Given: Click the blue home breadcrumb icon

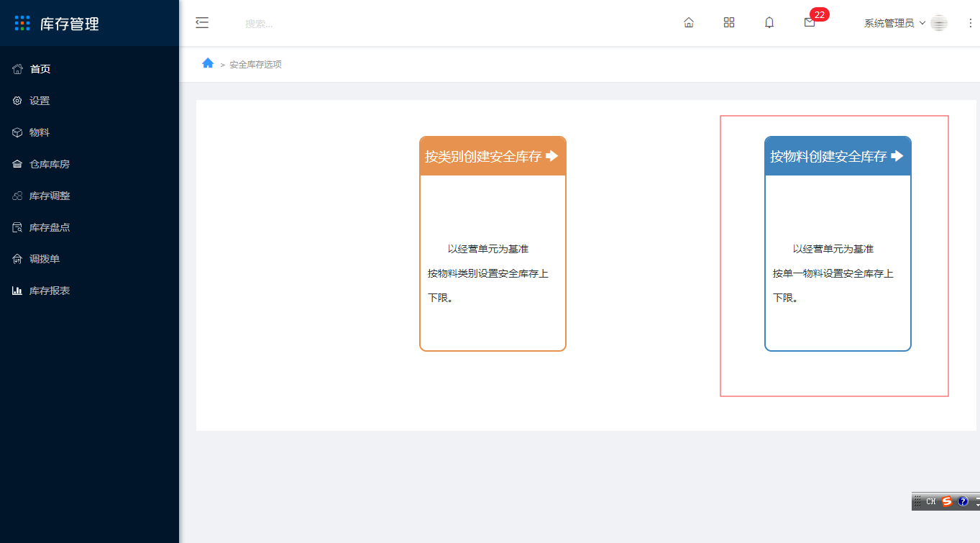Looking at the screenshot, I should 208,63.
